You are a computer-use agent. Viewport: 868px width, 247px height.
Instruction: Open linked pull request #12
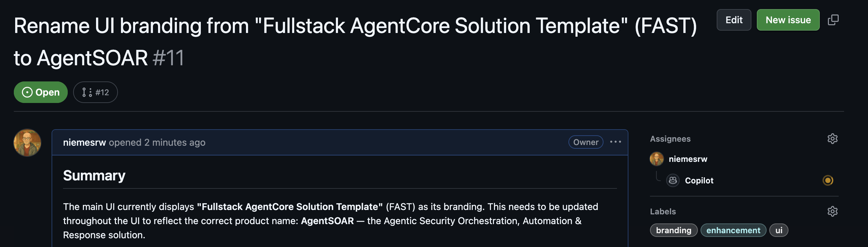(95, 92)
